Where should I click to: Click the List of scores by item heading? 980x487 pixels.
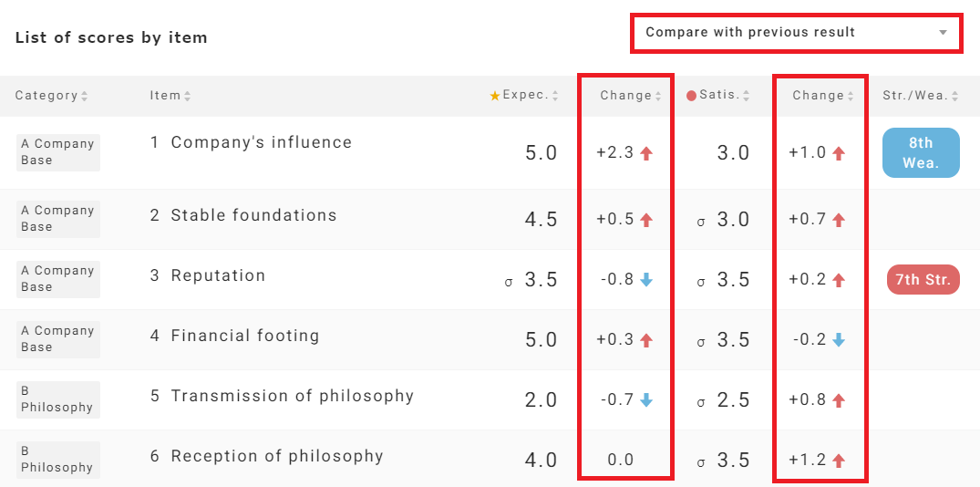click(x=111, y=37)
